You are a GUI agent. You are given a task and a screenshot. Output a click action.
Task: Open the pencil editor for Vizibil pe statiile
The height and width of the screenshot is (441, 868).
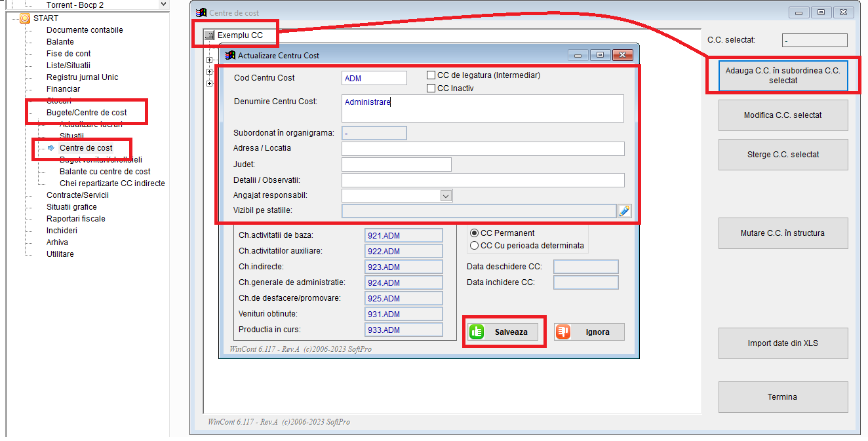pyautogui.click(x=624, y=210)
